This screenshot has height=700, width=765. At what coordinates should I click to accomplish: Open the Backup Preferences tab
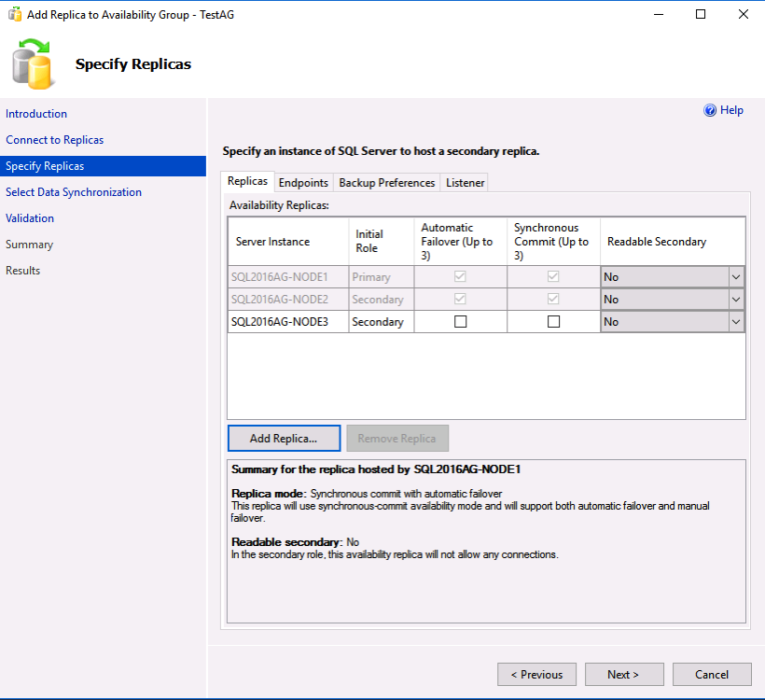tap(386, 183)
